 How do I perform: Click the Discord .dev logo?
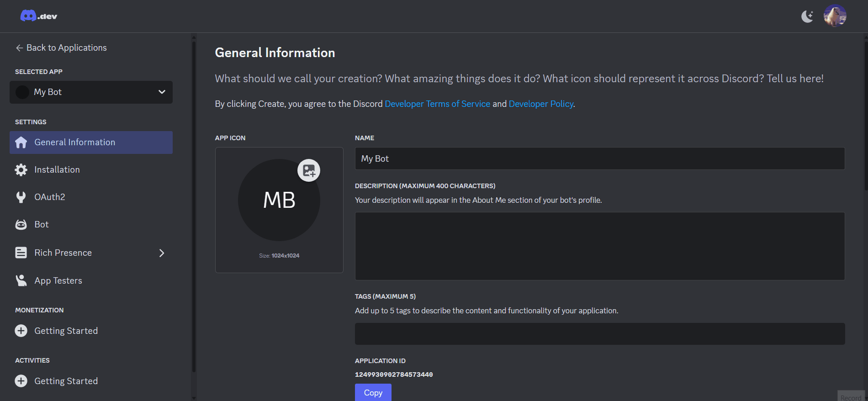pos(38,16)
